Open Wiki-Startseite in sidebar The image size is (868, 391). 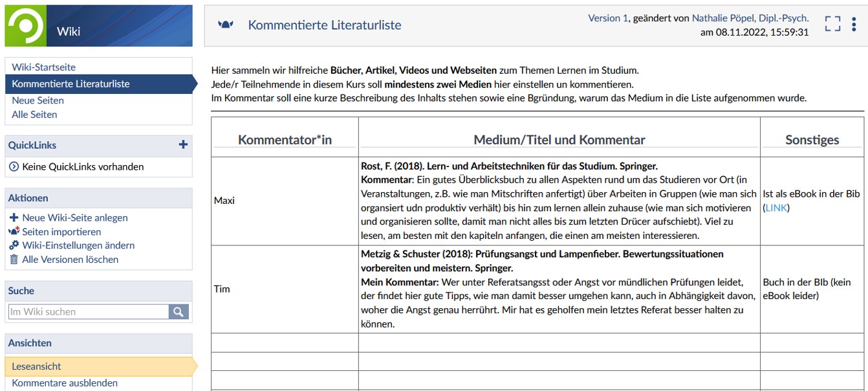click(43, 67)
